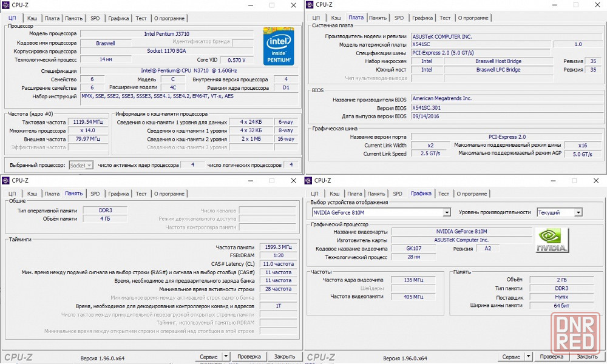Click the 79.97 МГц bus speed value
Screen dimensions: 607x364
tap(88, 139)
